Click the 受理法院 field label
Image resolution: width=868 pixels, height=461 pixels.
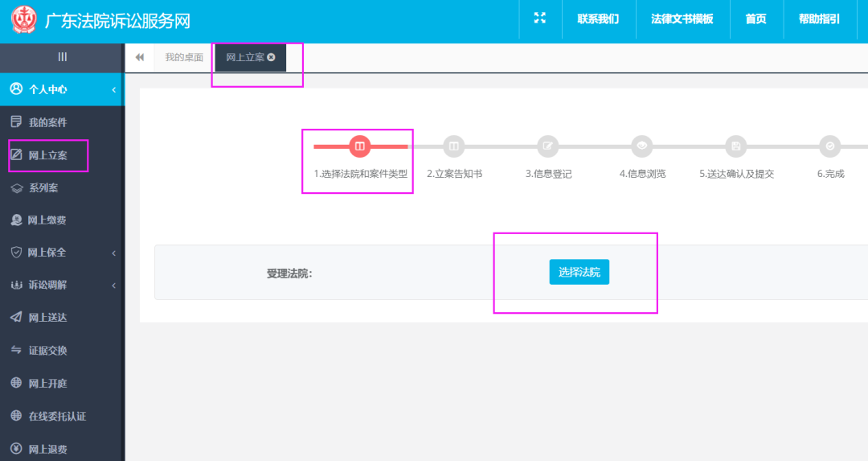(289, 274)
